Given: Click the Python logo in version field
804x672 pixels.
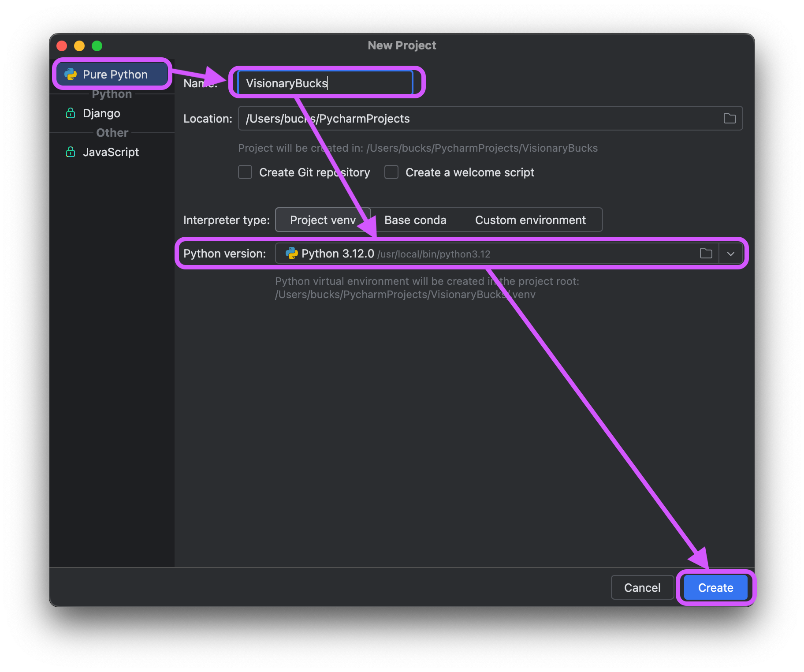Looking at the screenshot, I should coord(291,254).
